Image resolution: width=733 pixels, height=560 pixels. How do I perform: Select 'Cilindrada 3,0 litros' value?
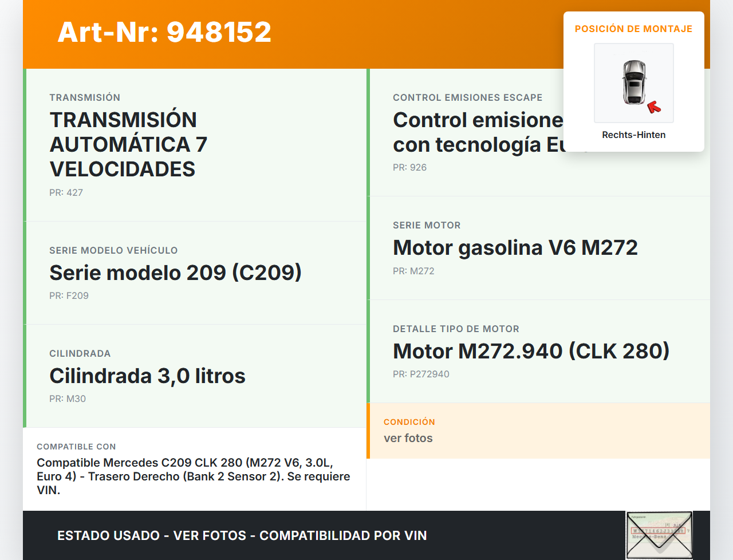coord(147,376)
